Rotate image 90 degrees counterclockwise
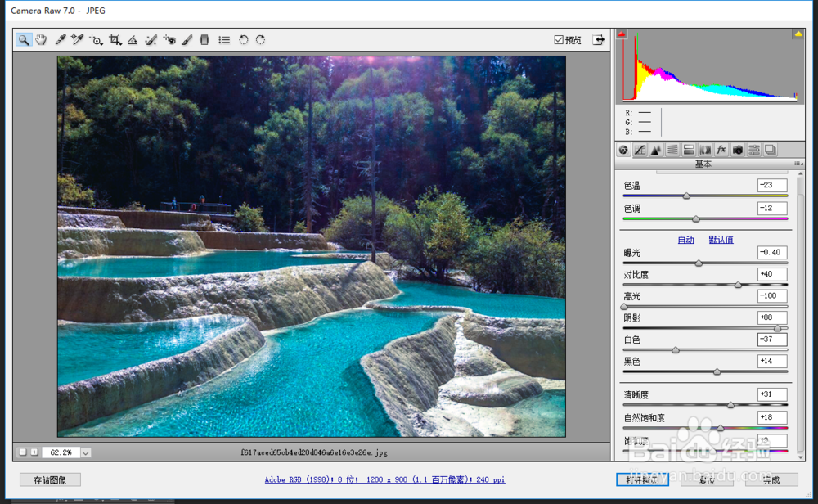Viewport: 818px width, 504px height. 243,39
